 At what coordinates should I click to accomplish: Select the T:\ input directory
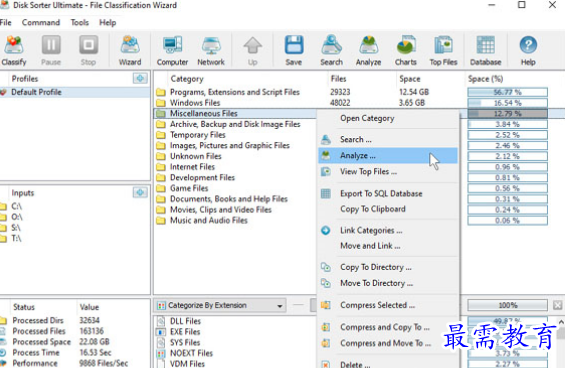(x=16, y=239)
